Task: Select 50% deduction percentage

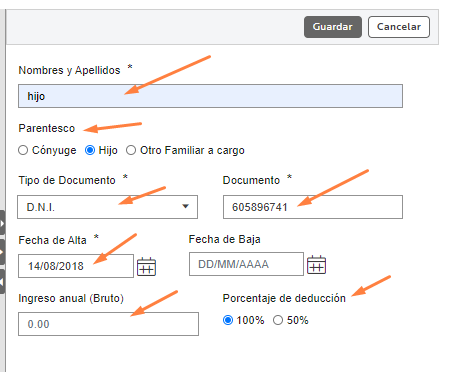Action: pos(278,320)
